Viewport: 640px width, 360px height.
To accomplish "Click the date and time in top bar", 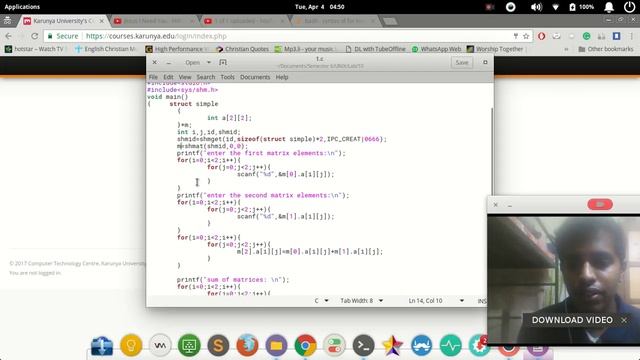I will coord(320,7).
